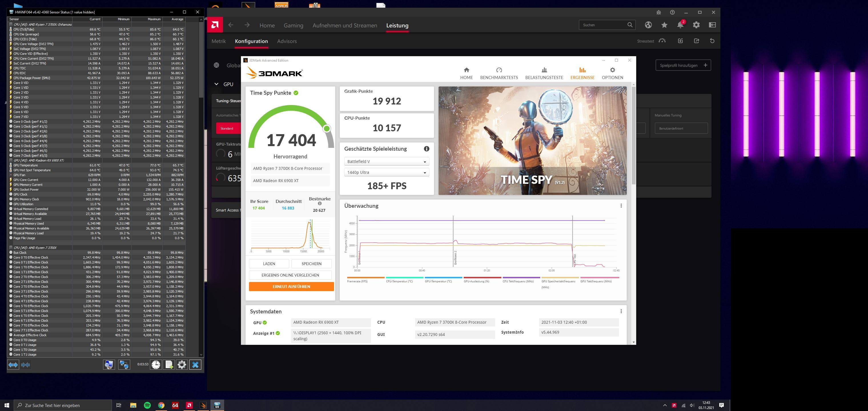This screenshot has width=868, height=411.
Task: Toggle Framerate (FPS) series in chart legend
Action: 365,280
